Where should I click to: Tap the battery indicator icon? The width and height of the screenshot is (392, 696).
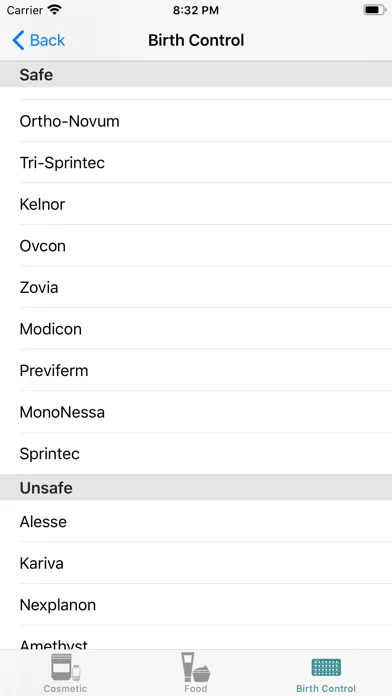pos(374,10)
